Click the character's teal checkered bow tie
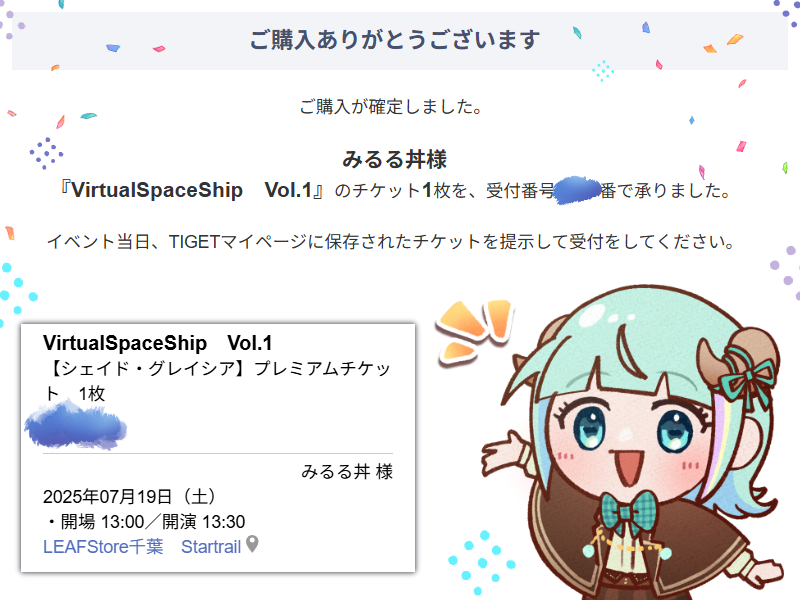 click(627, 510)
